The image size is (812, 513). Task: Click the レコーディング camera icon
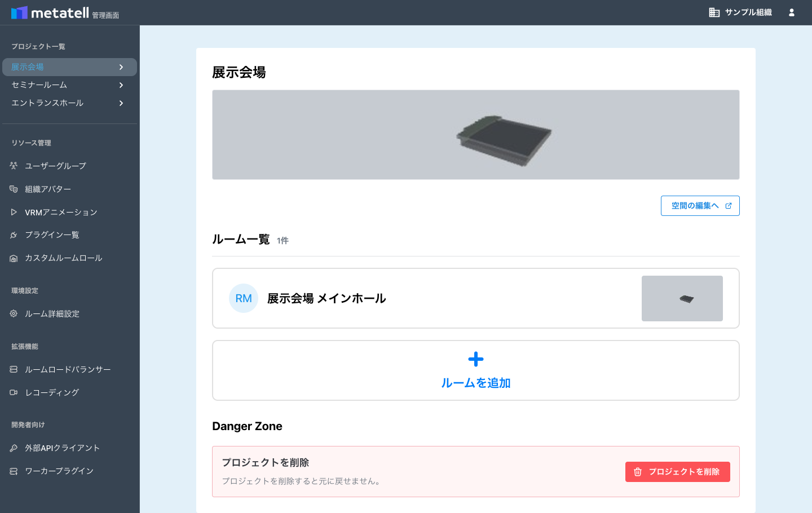[14, 392]
